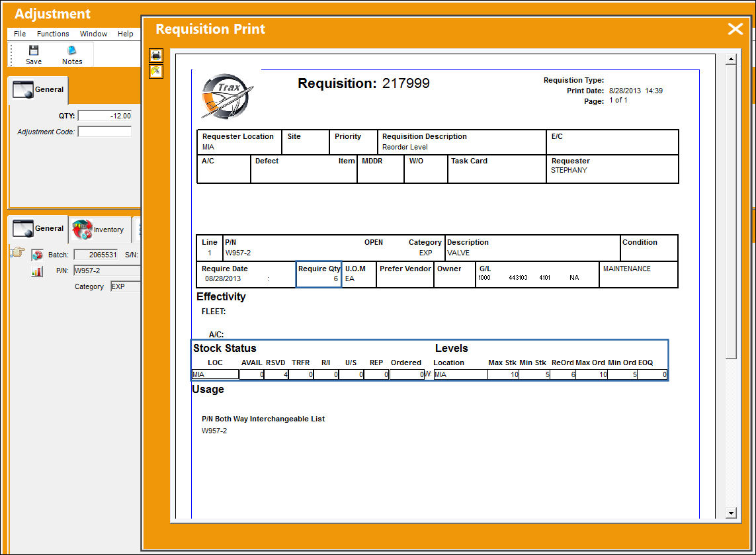Select the upper General tab near QTY
This screenshot has width=756, height=555.
click(38, 90)
